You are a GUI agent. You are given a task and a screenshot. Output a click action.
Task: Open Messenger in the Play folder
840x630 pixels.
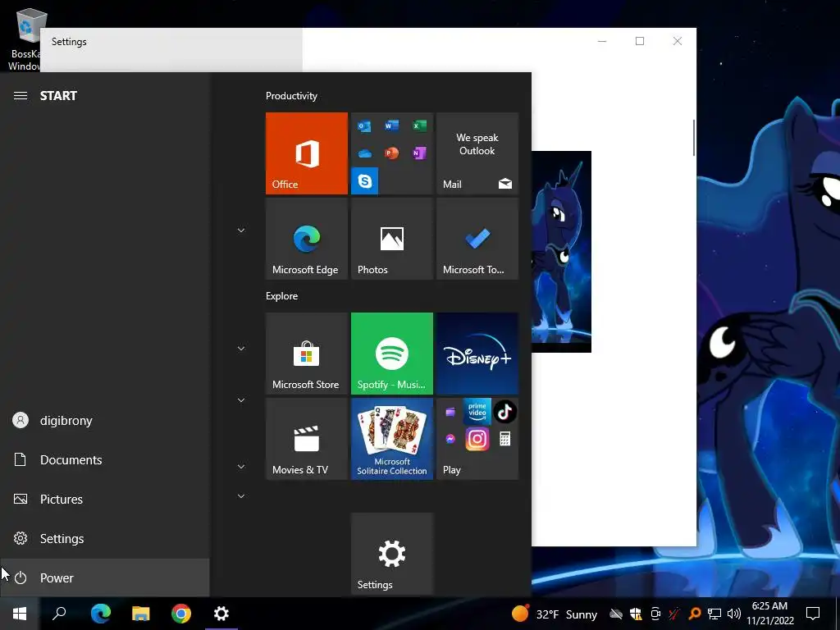(x=450, y=440)
